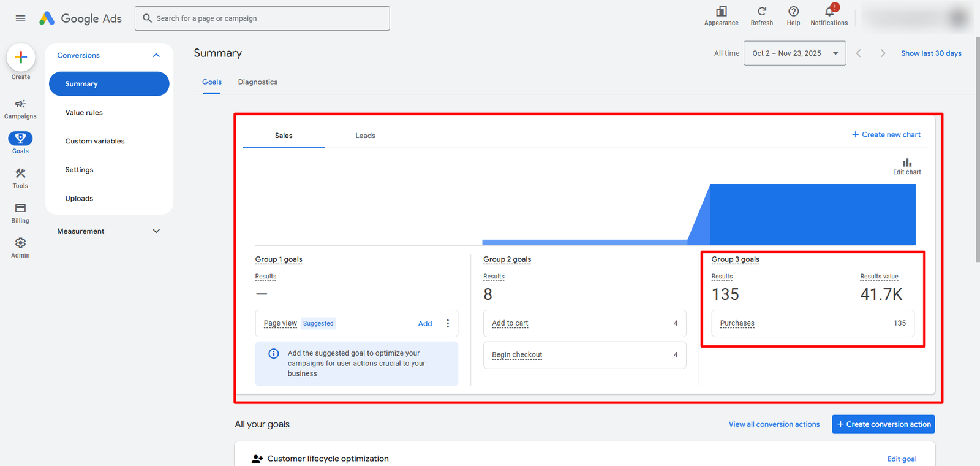Click the Create plus button
980x466 pixels.
[x=21, y=58]
